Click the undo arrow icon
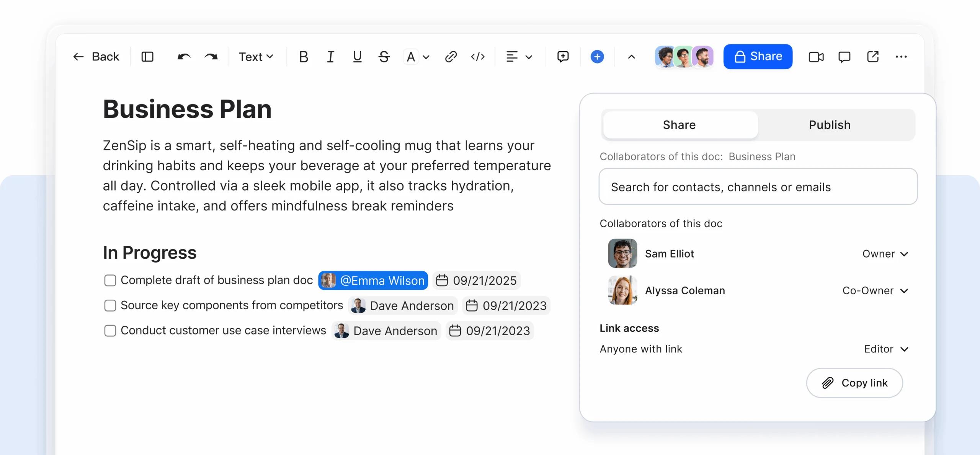The width and height of the screenshot is (980, 455). click(184, 57)
